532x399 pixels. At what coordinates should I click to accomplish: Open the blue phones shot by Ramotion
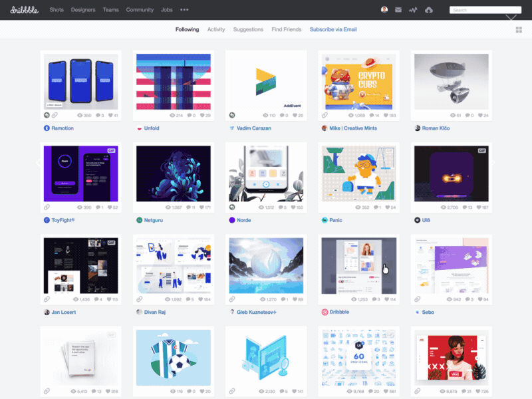pyautogui.click(x=80, y=81)
